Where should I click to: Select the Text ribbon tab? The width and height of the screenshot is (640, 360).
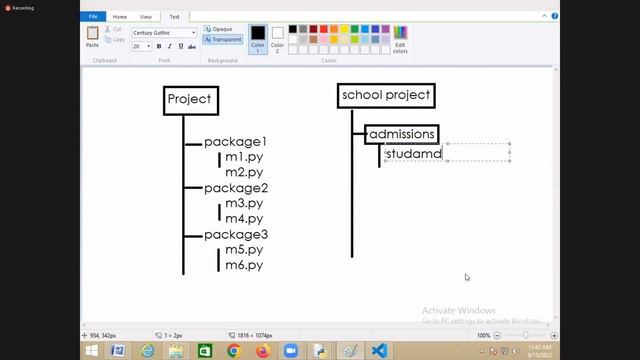click(175, 17)
